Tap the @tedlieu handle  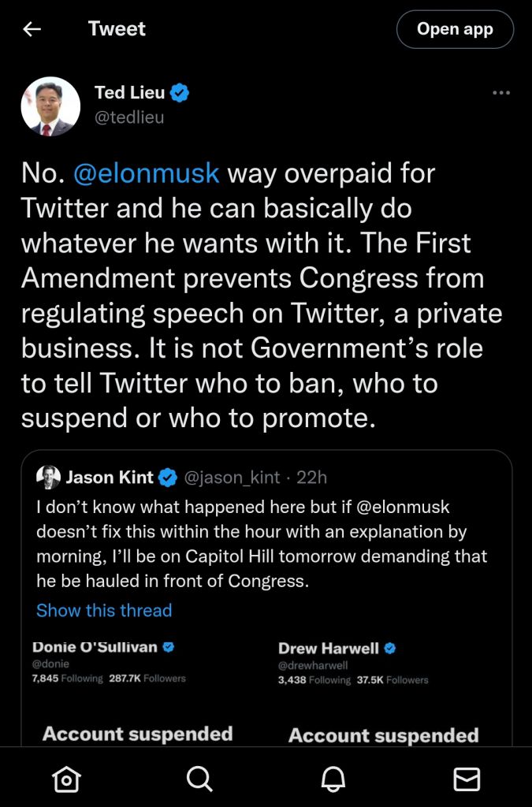pos(129,117)
